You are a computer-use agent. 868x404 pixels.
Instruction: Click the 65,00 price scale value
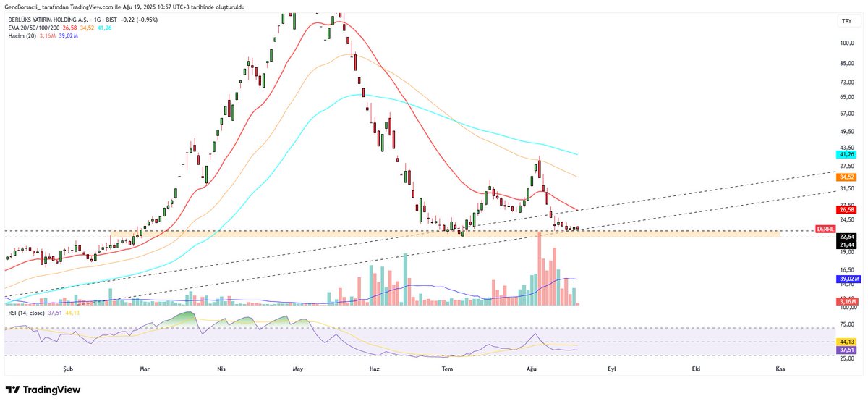pos(848,96)
